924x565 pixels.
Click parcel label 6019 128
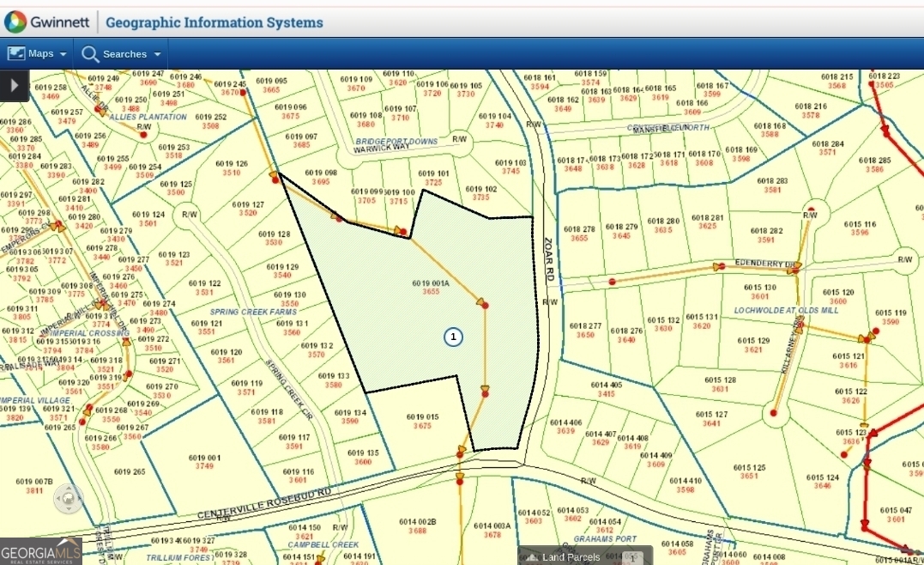click(274, 234)
